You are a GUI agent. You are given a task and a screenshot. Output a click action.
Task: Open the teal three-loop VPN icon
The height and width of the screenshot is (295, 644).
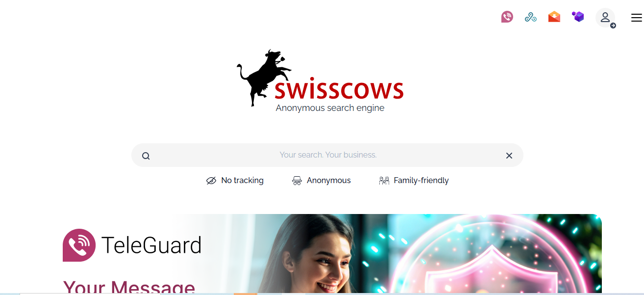tap(531, 17)
